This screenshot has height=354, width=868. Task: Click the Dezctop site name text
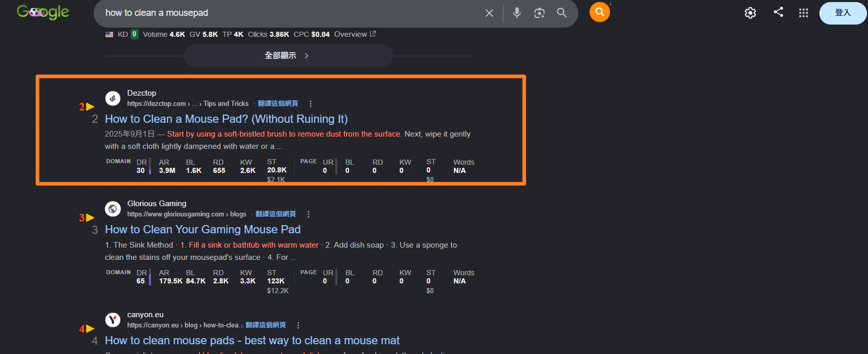142,93
